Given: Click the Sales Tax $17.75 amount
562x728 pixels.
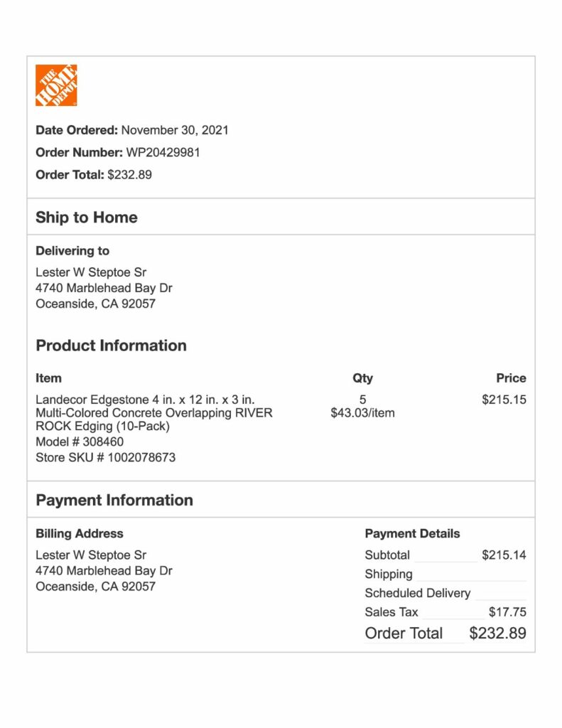Looking at the screenshot, I should click(508, 612).
